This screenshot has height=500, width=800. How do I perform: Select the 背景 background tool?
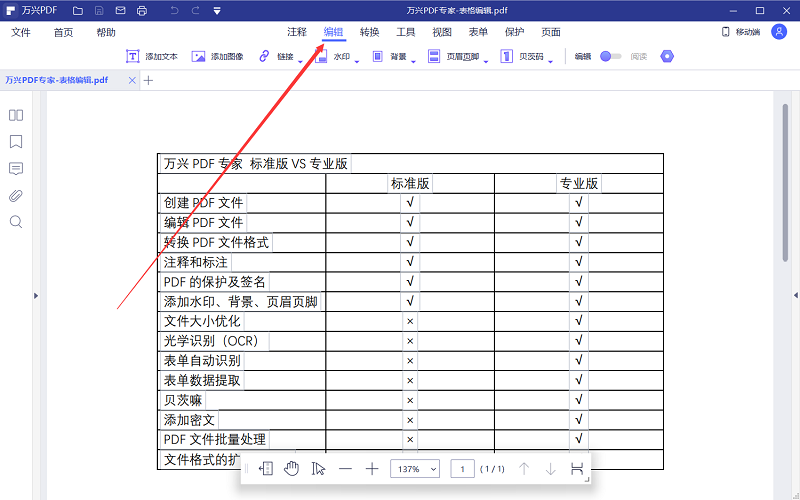point(389,56)
